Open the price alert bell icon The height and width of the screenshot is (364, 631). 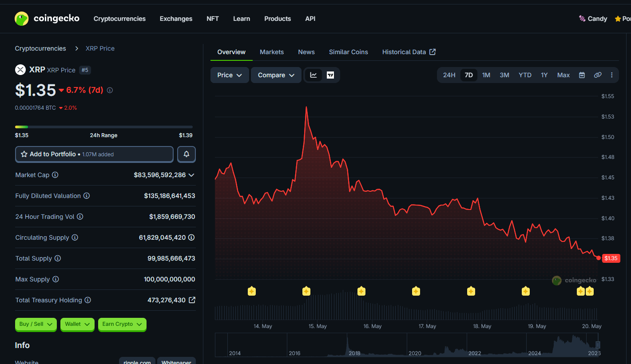(x=187, y=154)
